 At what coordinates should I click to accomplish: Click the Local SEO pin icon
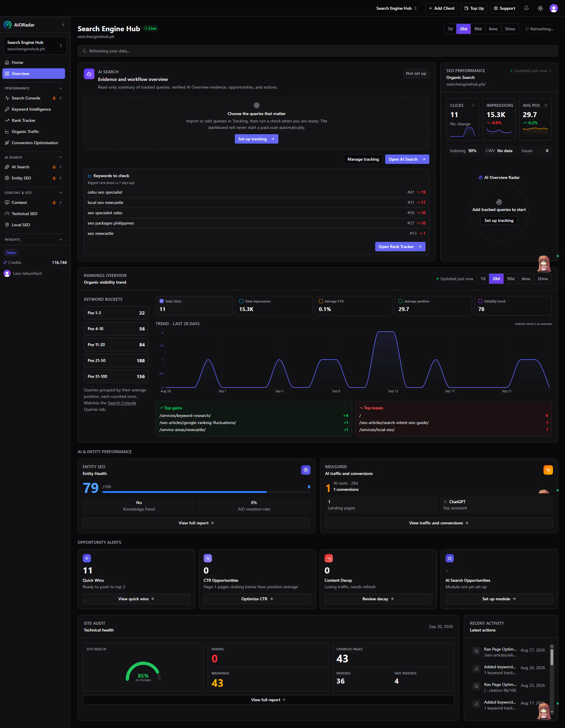(7, 225)
